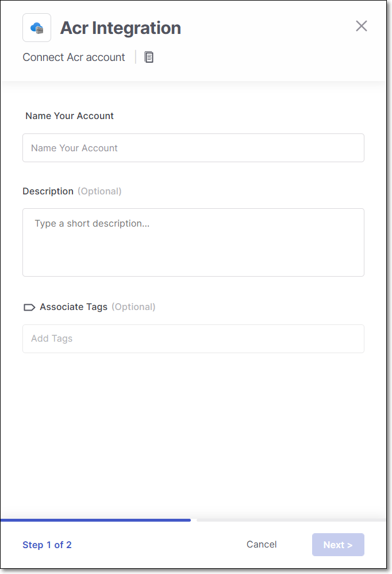
Task: Click the blue step progress bar
Action: [95, 520]
